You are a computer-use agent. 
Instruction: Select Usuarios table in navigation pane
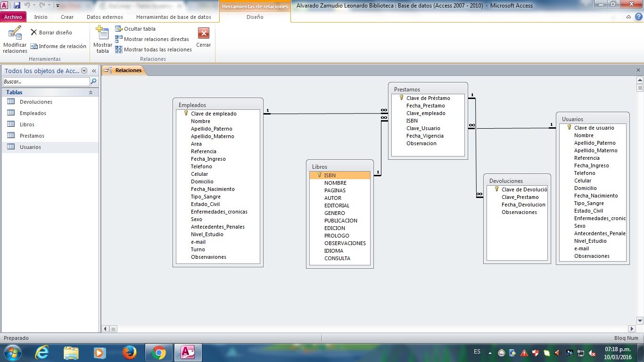[x=50, y=147]
